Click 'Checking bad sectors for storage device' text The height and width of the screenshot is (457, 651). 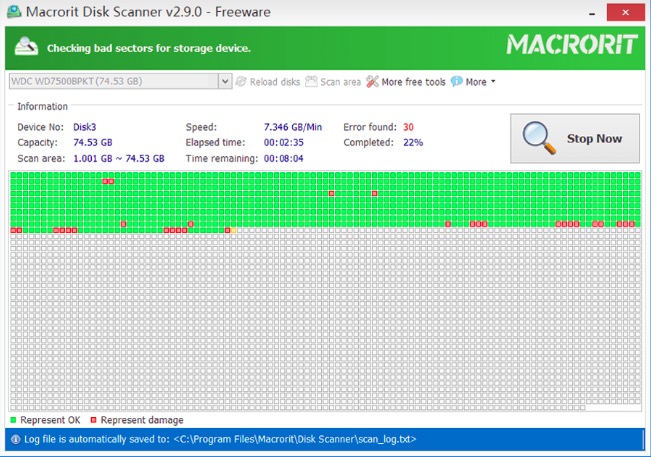[x=149, y=48]
